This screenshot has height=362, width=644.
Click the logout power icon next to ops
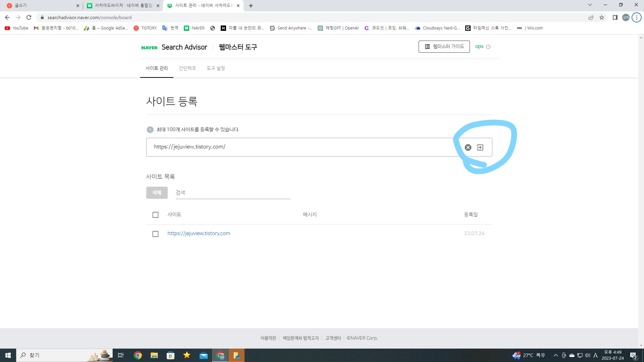click(488, 47)
